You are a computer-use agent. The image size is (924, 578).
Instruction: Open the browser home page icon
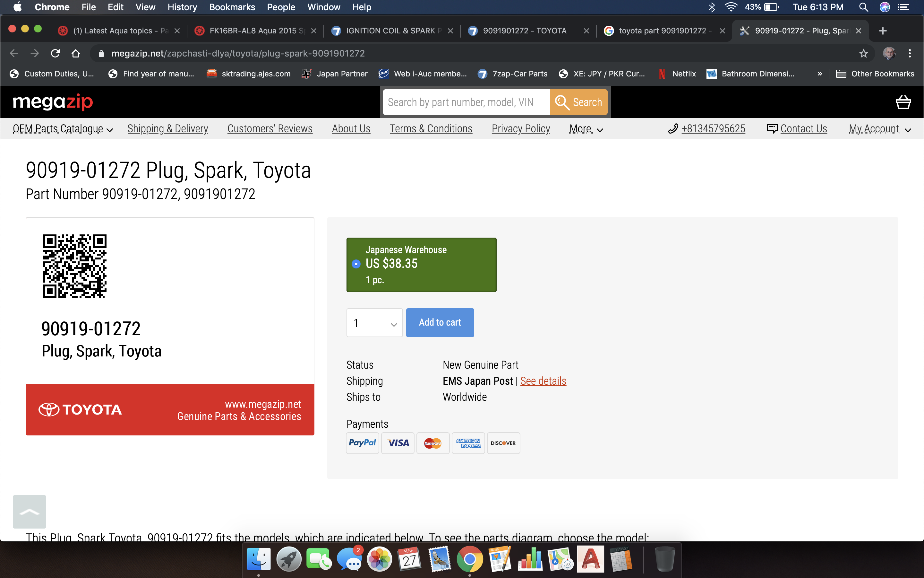(76, 53)
